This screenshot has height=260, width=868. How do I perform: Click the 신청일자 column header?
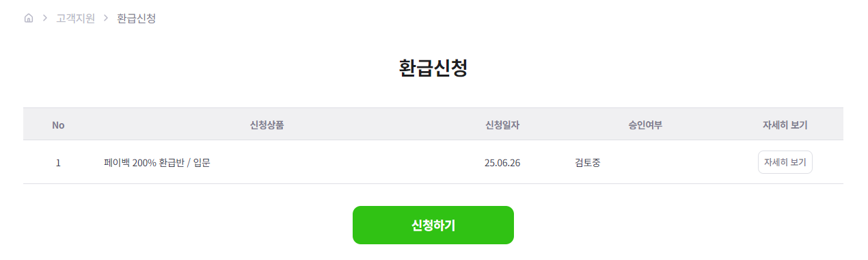click(x=502, y=125)
